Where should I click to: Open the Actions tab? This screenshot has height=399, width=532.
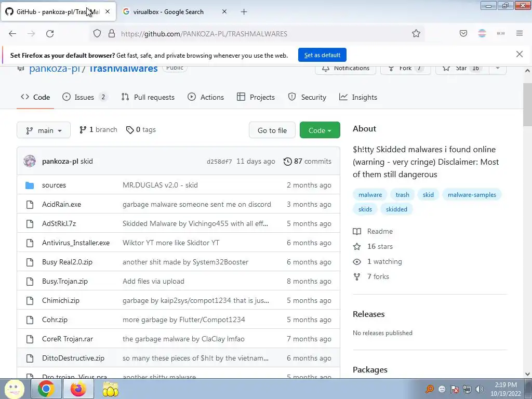tap(206, 97)
